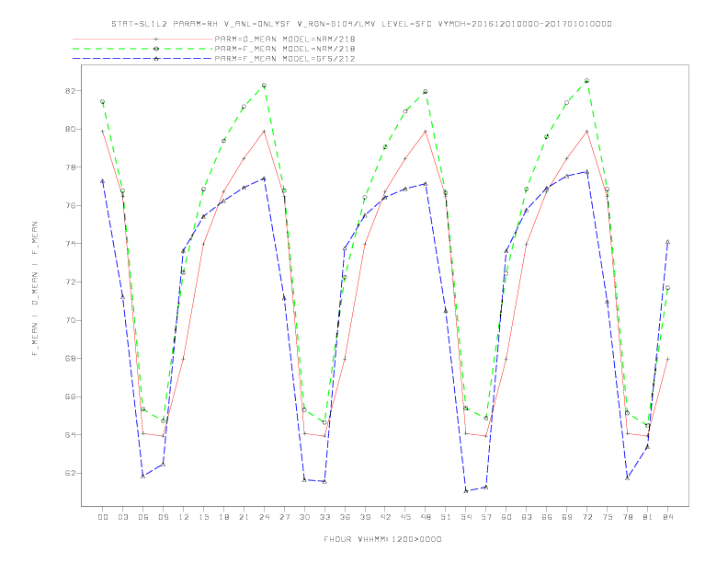
Task: Click x-axis forecast hour label 63
Action: click(x=527, y=517)
